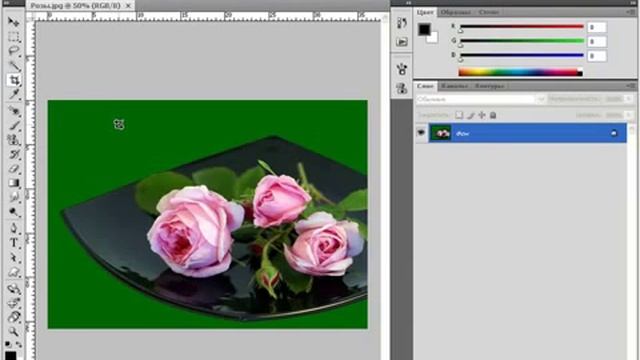This screenshot has width=640, height=360.
Task: Open the History panel icon
Action: click(x=402, y=23)
